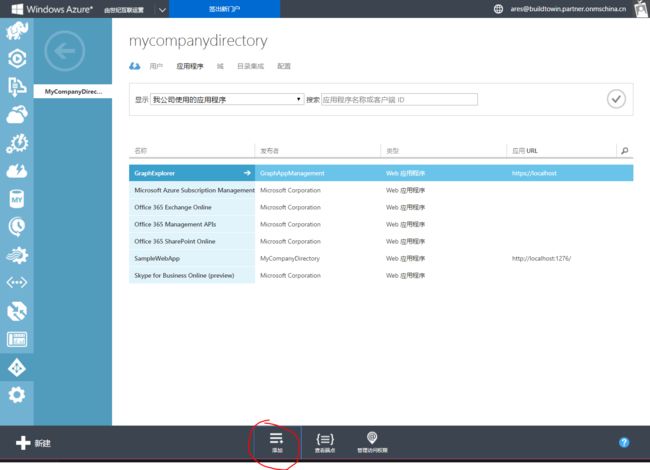Select Office 365 Management APIs row

(x=381, y=224)
